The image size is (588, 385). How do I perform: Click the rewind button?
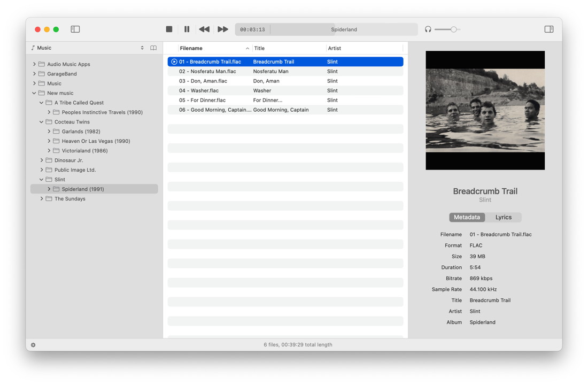[204, 29]
